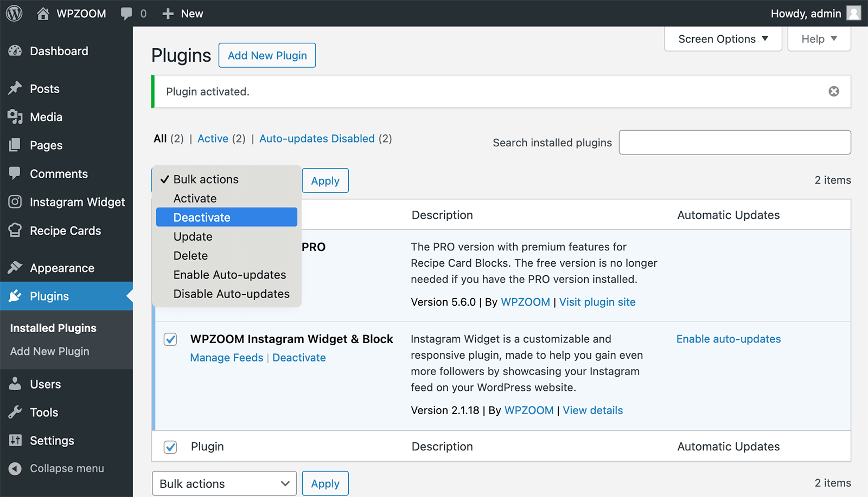Filter plugins by Active
868x497 pixels.
(x=213, y=139)
